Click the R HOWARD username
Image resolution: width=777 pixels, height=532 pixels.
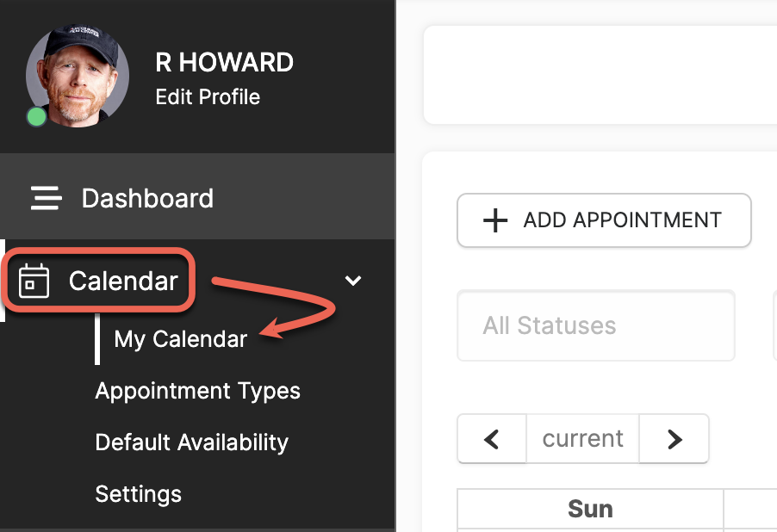225,63
